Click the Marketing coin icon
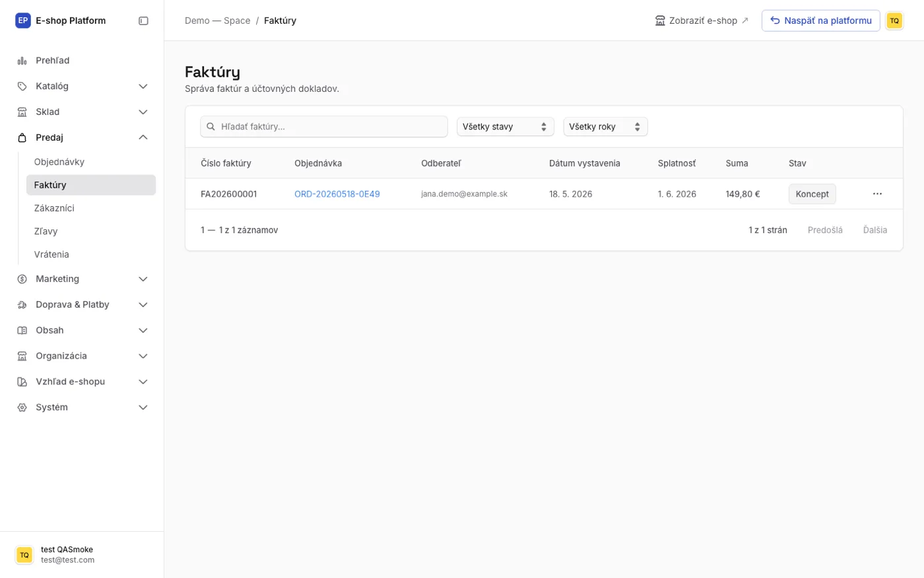Image resolution: width=924 pixels, height=578 pixels. pyautogui.click(x=22, y=279)
